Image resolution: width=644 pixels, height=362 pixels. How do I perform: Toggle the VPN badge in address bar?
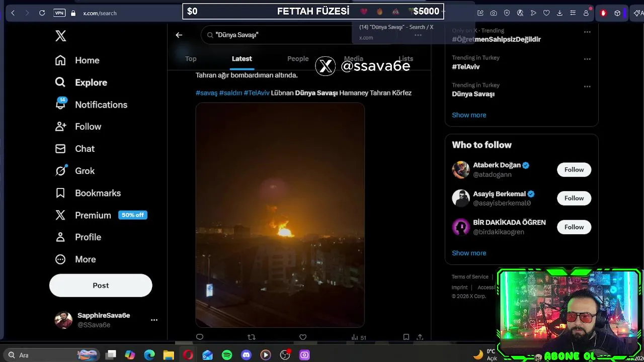(59, 13)
